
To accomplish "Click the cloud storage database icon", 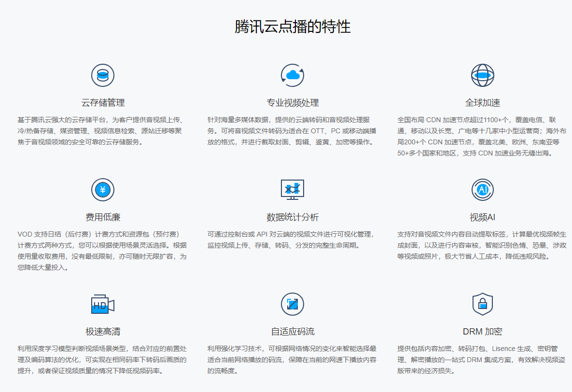I will tap(103, 75).
